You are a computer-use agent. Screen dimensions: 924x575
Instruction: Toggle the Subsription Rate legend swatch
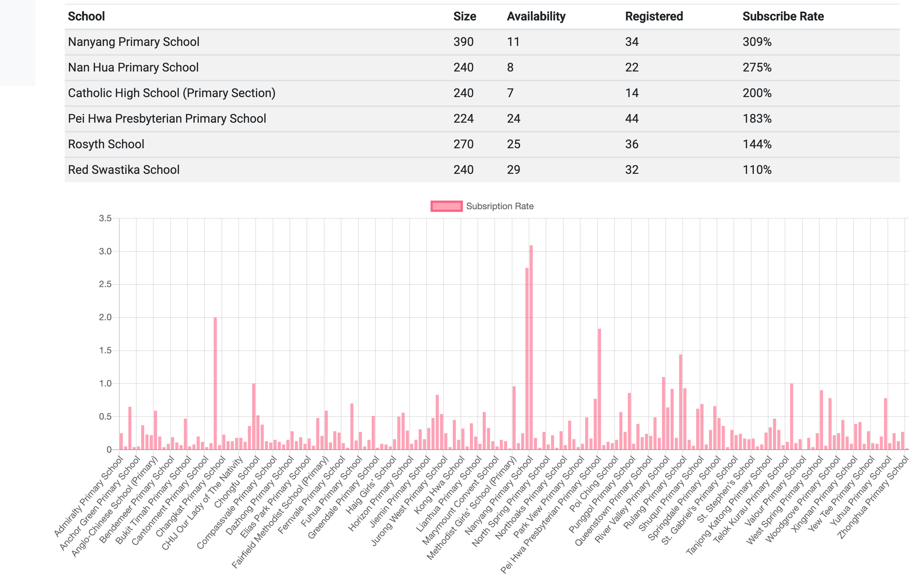446,206
